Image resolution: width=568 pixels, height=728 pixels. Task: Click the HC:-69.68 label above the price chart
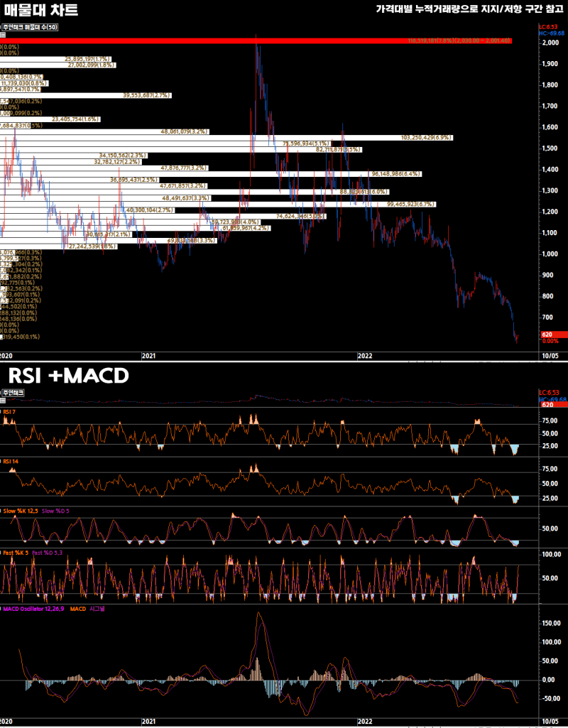552,34
